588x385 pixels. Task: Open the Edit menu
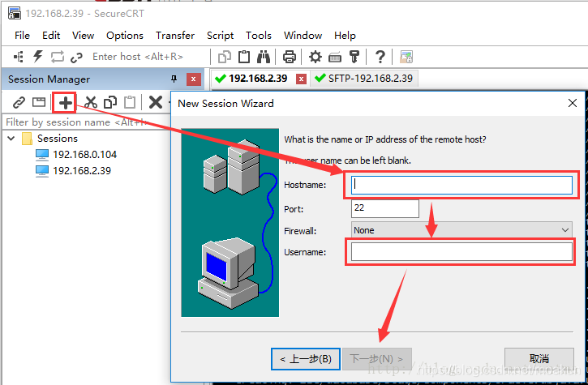[x=51, y=35]
